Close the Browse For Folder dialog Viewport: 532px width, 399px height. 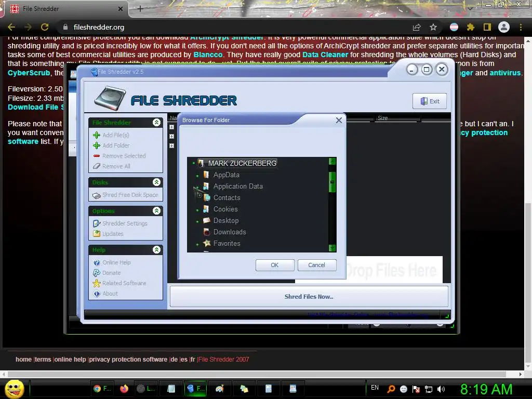(339, 120)
